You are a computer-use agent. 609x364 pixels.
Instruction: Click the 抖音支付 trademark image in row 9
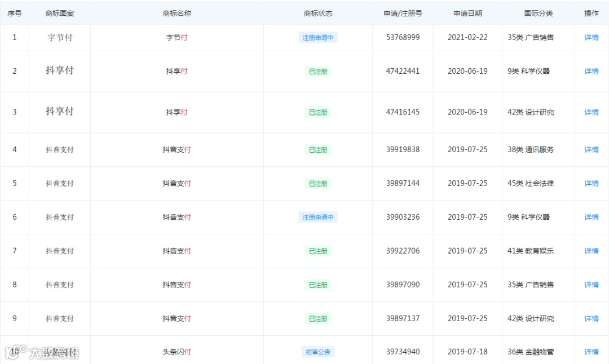[x=60, y=318]
